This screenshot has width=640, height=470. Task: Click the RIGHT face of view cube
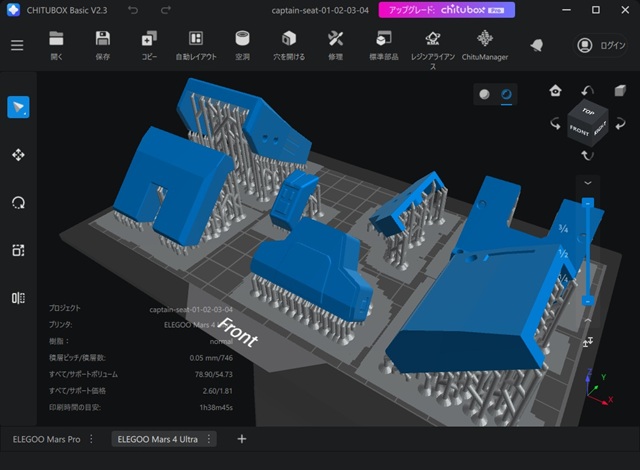click(x=600, y=129)
